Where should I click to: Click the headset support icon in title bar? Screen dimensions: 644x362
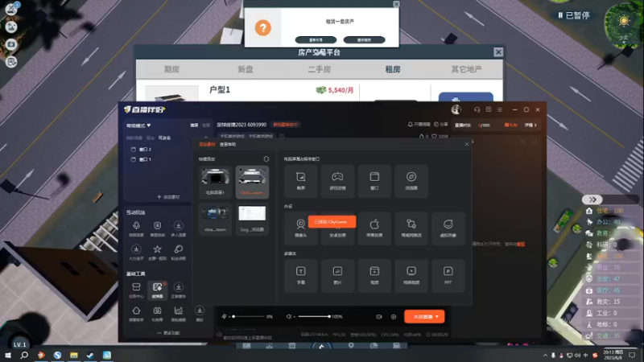[477, 109]
